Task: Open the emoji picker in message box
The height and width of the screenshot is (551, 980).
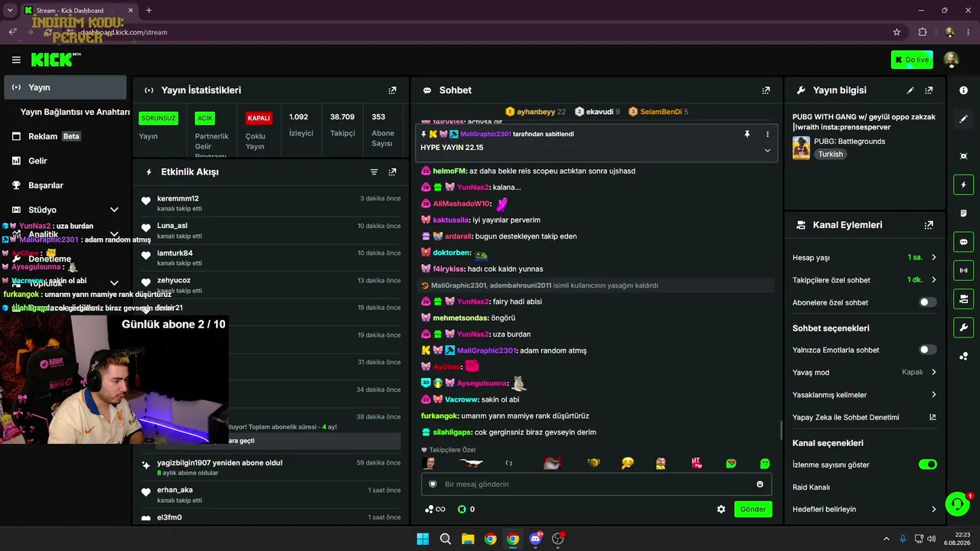Action: coord(759,484)
